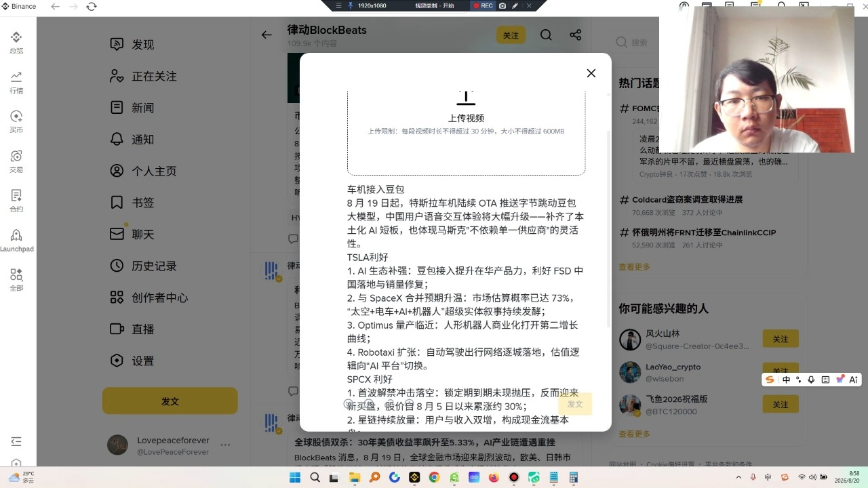Go to 正在关注 feed

click(x=143, y=76)
